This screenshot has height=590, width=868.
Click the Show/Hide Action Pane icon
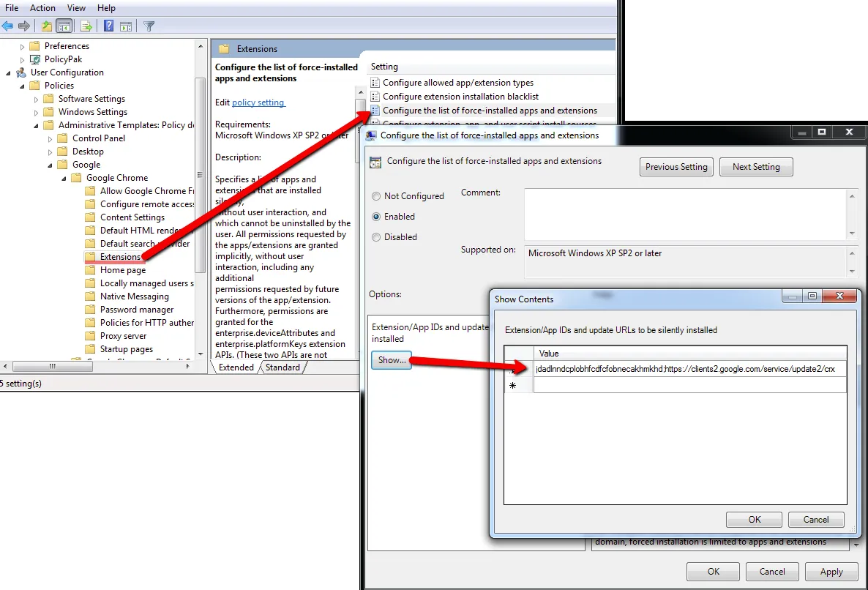coord(126,26)
